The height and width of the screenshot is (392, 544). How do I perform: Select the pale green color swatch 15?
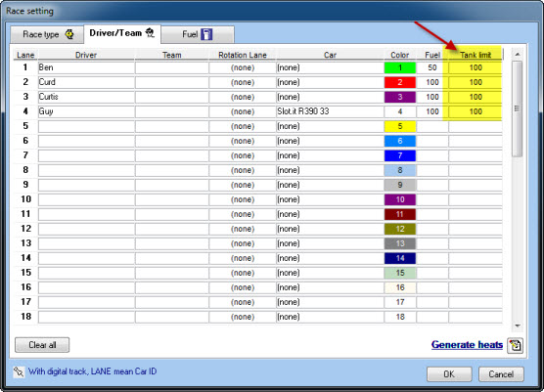[x=400, y=273]
